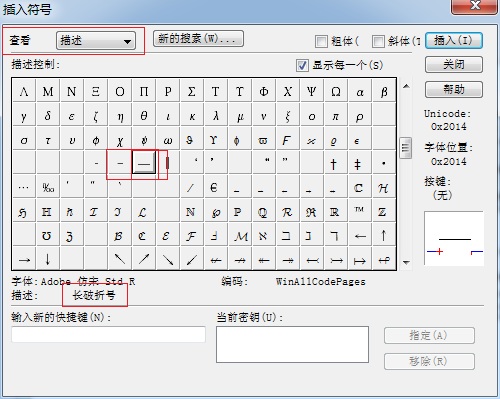Click the 插入(I) button
Image resolution: width=500 pixels, height=399 pixels.
(x=454, y=41)
